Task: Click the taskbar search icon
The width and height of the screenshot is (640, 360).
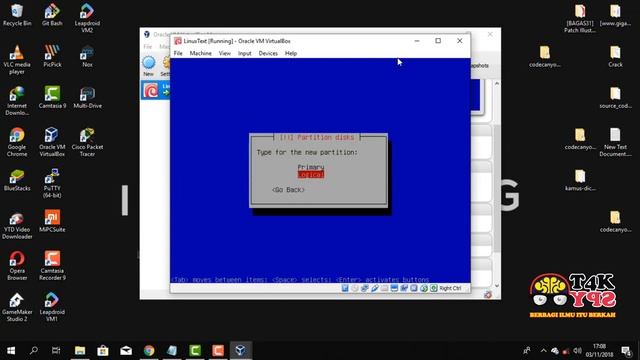Action: click(x=34, y=351)
